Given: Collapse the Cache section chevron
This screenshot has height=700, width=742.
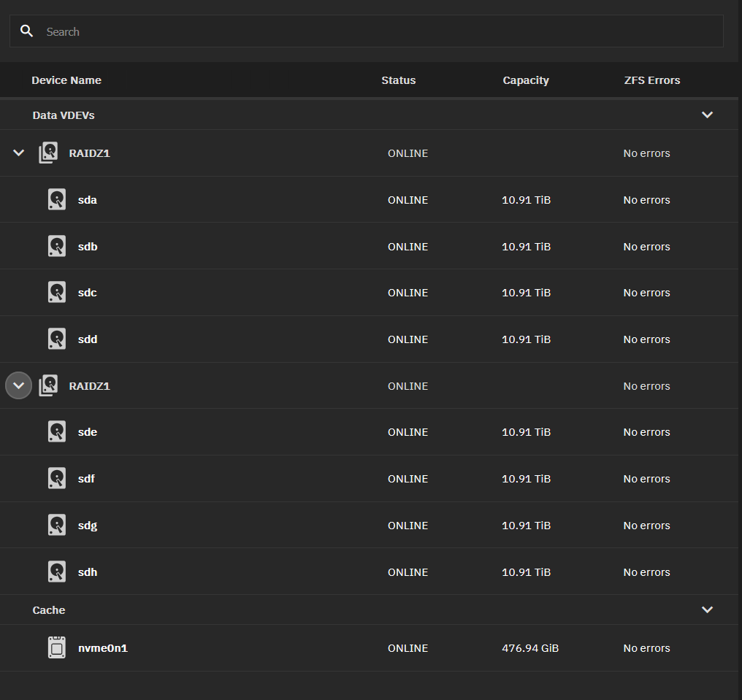Looking at the screenshot, I should 706,609.
